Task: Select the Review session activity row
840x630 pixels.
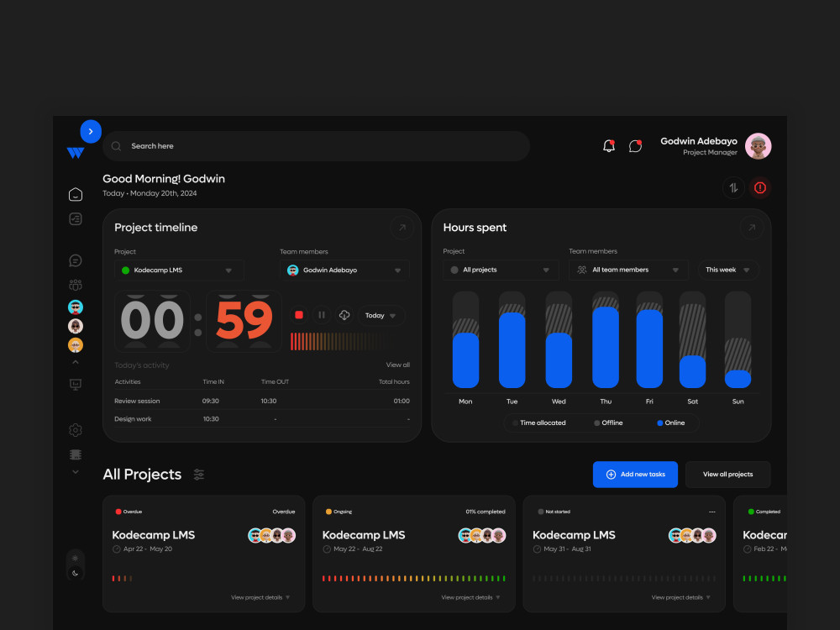Action: coord(262,401)
